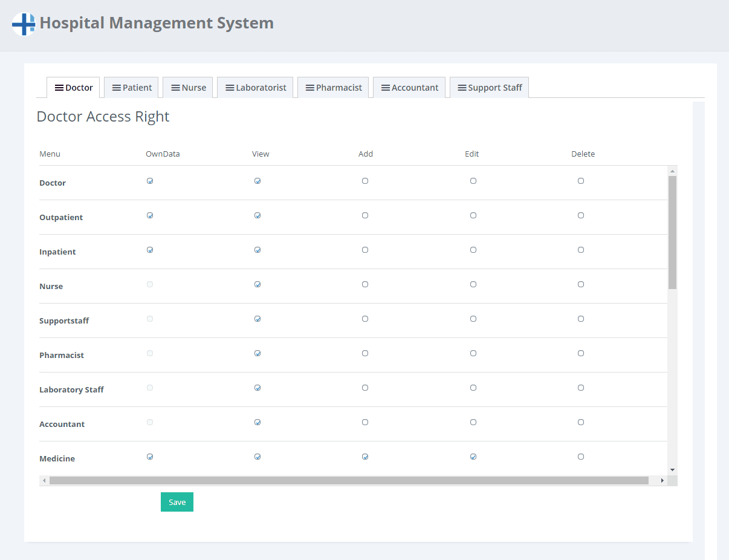Uncheck View permission for Nurse row
Image resolution: width=729 pixels, height=560 pixels.
coord(258,284)
